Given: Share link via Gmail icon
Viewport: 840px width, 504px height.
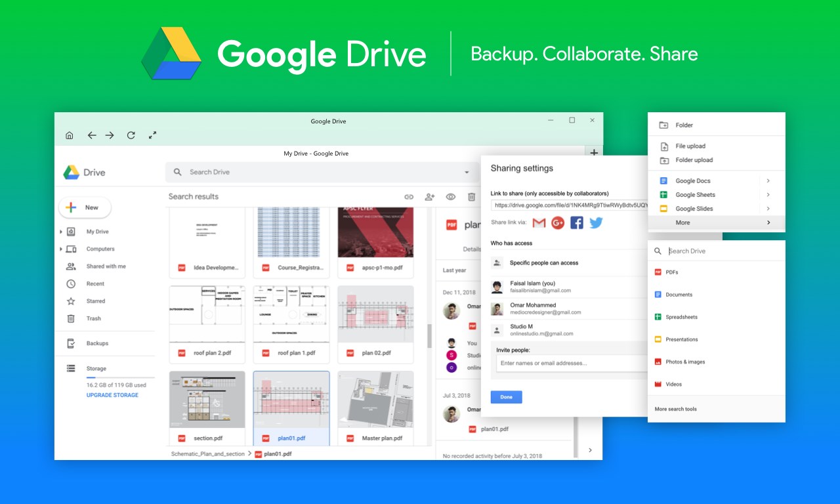Looking at the screenshot, I should pyautogui.click(x=539, y=223).
